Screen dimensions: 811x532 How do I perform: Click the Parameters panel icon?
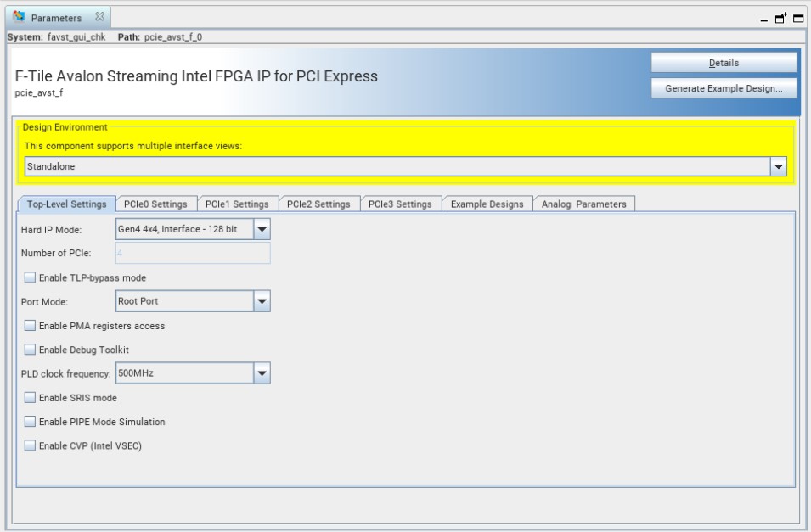(20, 17)
